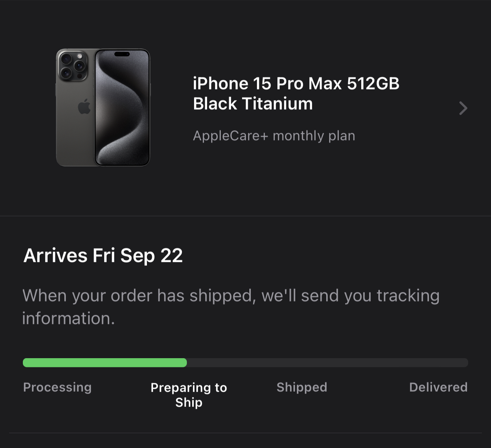Open the AppleCare+ monthly plan details
This screenshot has width=491, height=448.
(x=274, y=136)
